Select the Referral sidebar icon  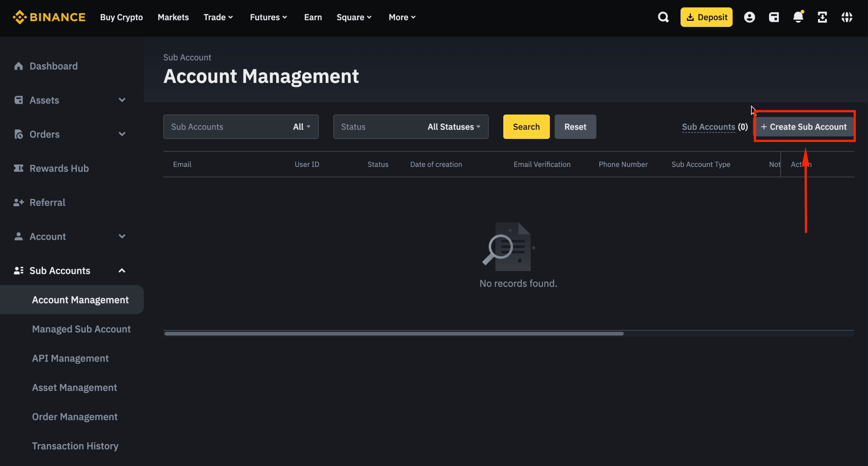pyautogui.click(x=19, y=202)
